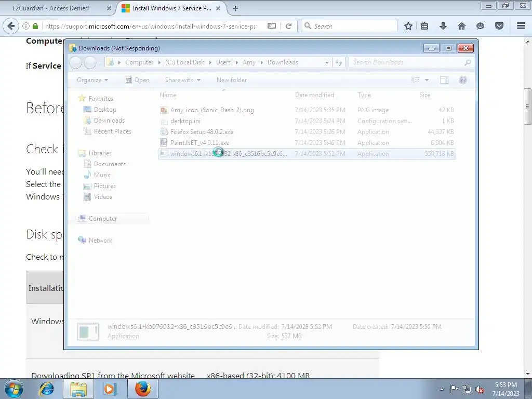The width and height of the screenshot is (532, 399).
Task: Focus the Firefox Search box
Action: (x=349, y=26)
